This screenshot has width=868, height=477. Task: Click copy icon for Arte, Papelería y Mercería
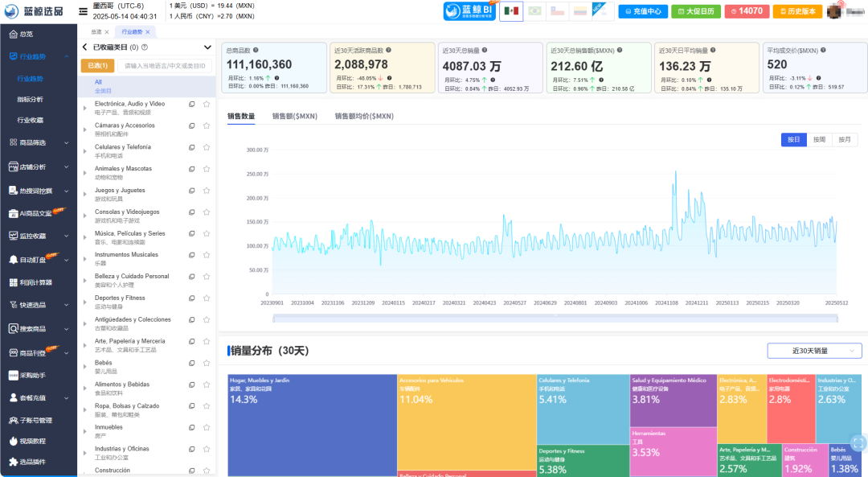[x=191, y=341]
